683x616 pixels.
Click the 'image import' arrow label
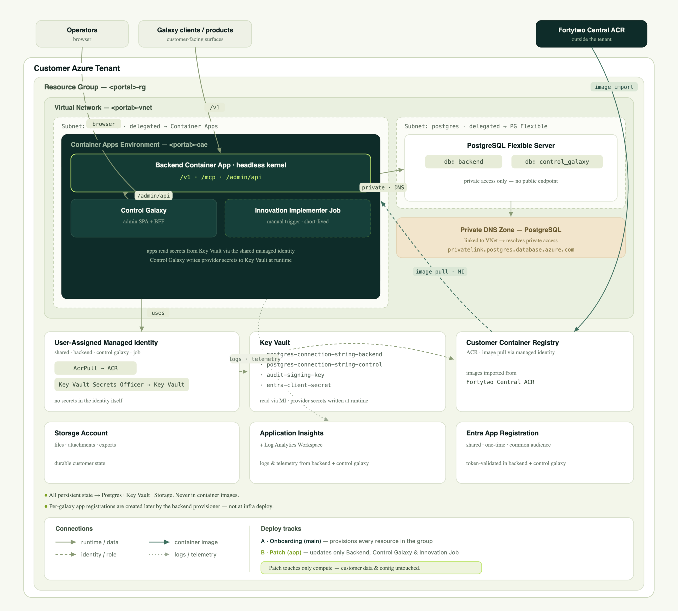point(614,87)
